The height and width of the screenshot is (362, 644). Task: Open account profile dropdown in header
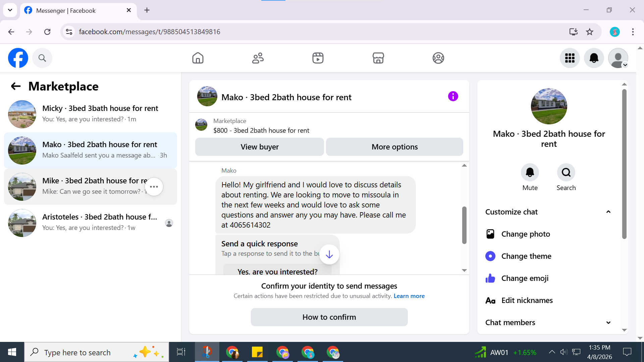(618, 58)
